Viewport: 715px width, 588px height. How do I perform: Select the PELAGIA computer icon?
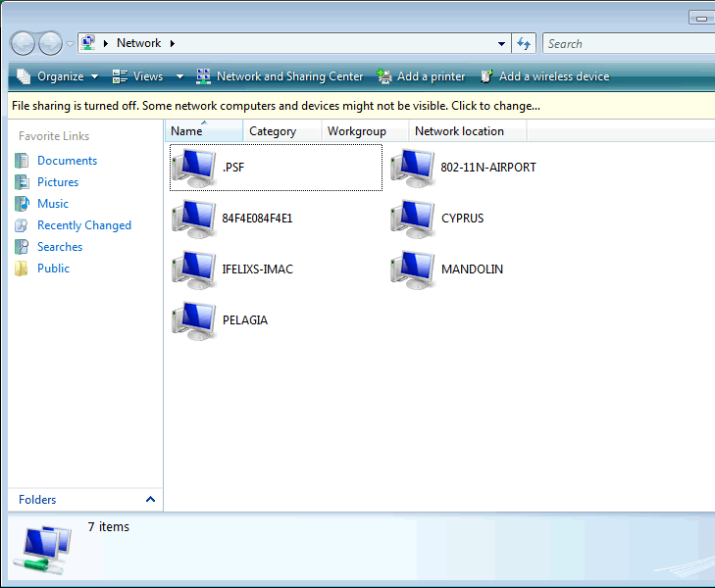click(194, 320)
